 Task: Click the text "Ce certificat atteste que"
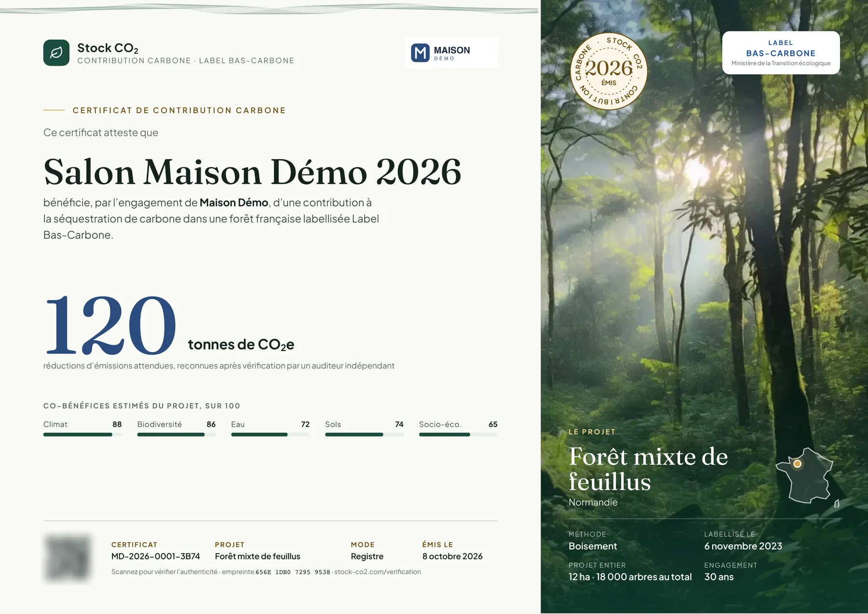[101, 133]
